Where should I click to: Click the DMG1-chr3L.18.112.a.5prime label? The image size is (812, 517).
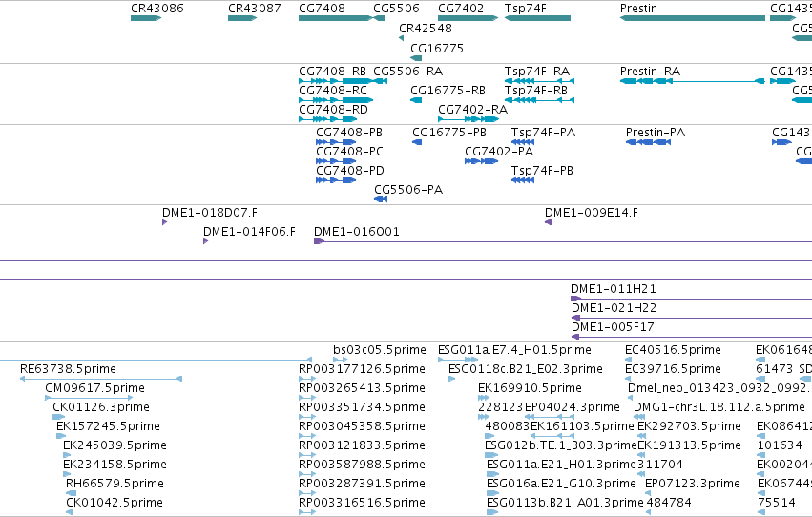(x=719, y=407)
